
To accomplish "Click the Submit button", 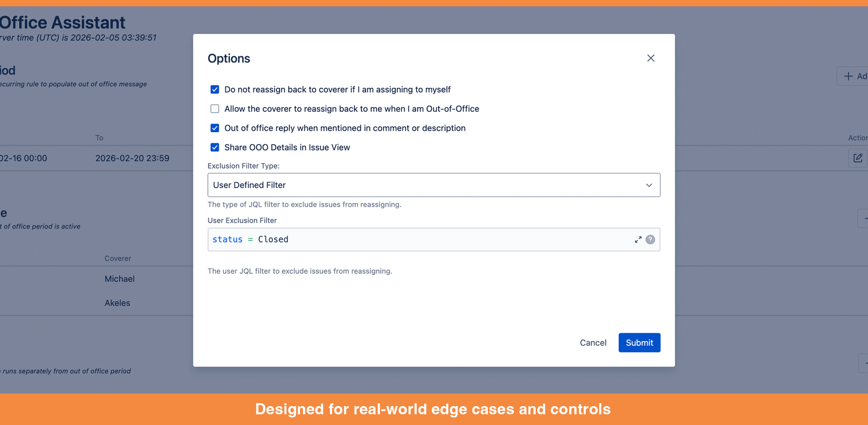I will pos(639,342).
